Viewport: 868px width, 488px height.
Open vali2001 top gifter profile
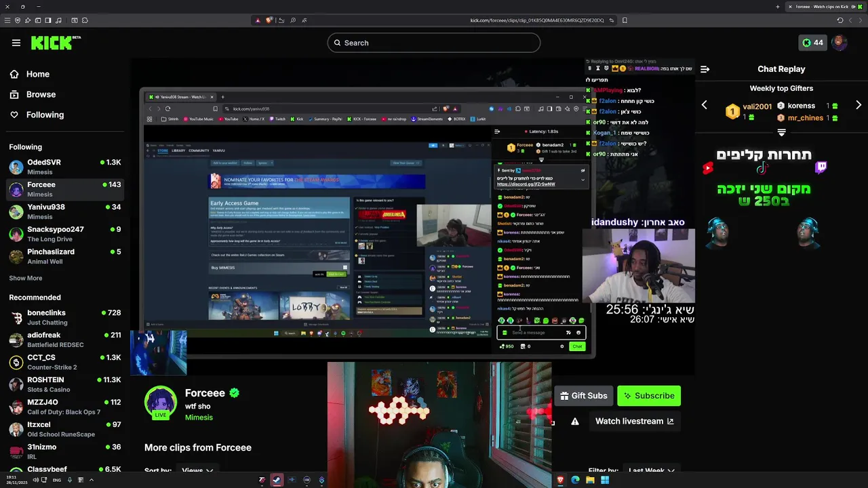coord(757,106)
